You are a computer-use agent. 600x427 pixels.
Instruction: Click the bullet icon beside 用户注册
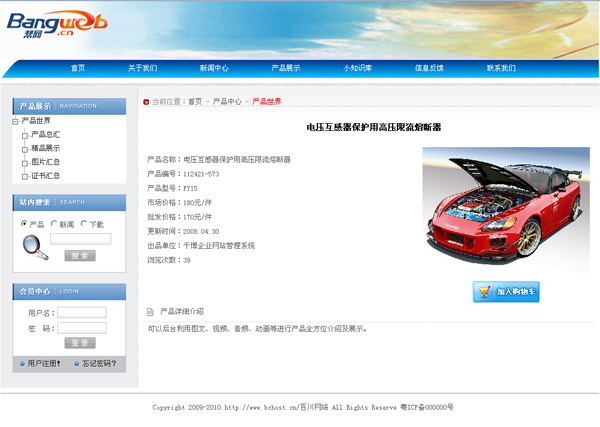pyautogui.click(x=22, y=364)
